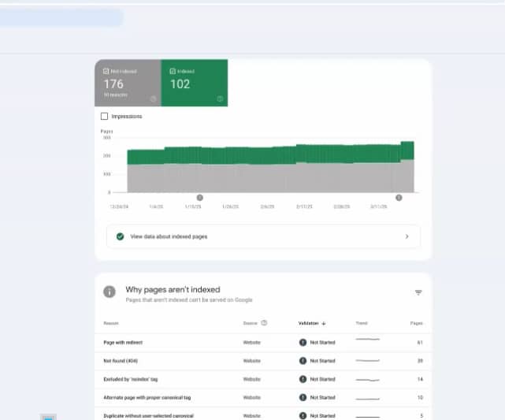
Task: Click the info icon beside Why pages aren't indexed
Action: (x=110, y=292)
